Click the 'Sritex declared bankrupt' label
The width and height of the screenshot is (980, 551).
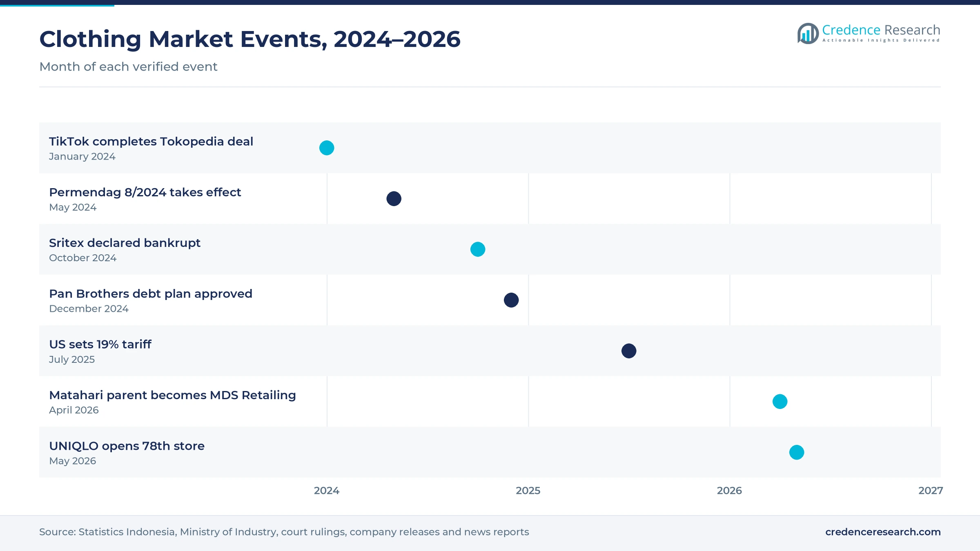point(125,243)
